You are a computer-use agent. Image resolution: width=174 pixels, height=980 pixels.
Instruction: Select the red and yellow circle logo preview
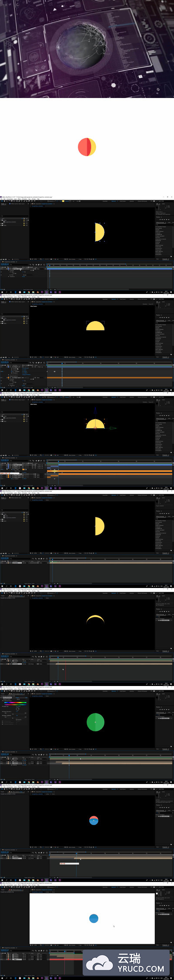87,147
